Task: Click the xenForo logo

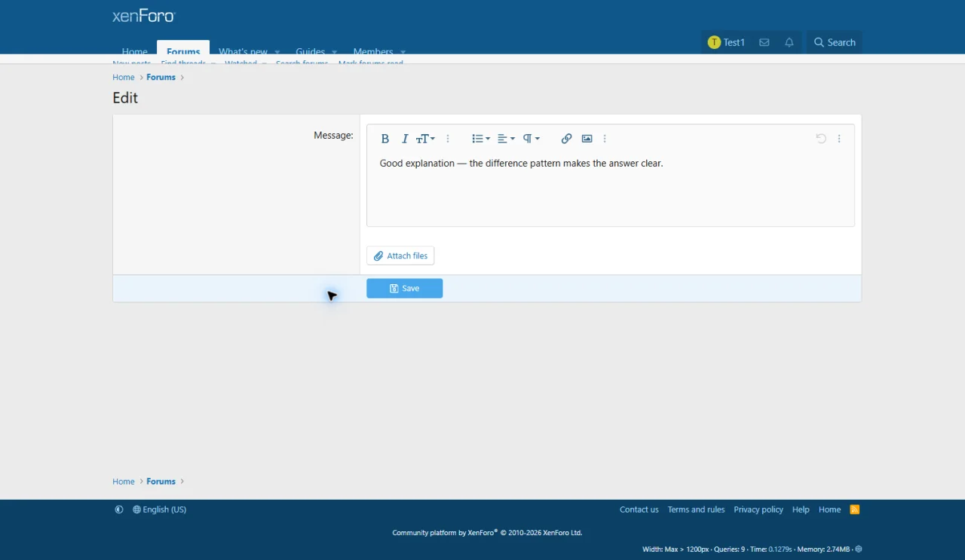Action: [143, 16]
